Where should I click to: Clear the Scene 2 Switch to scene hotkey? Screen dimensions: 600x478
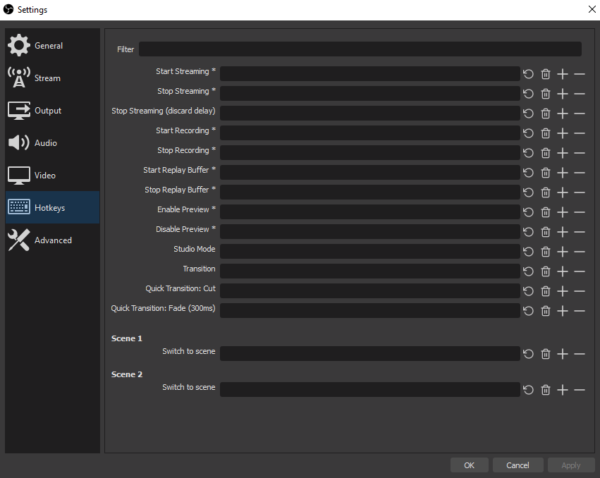(x=545, y=390)
